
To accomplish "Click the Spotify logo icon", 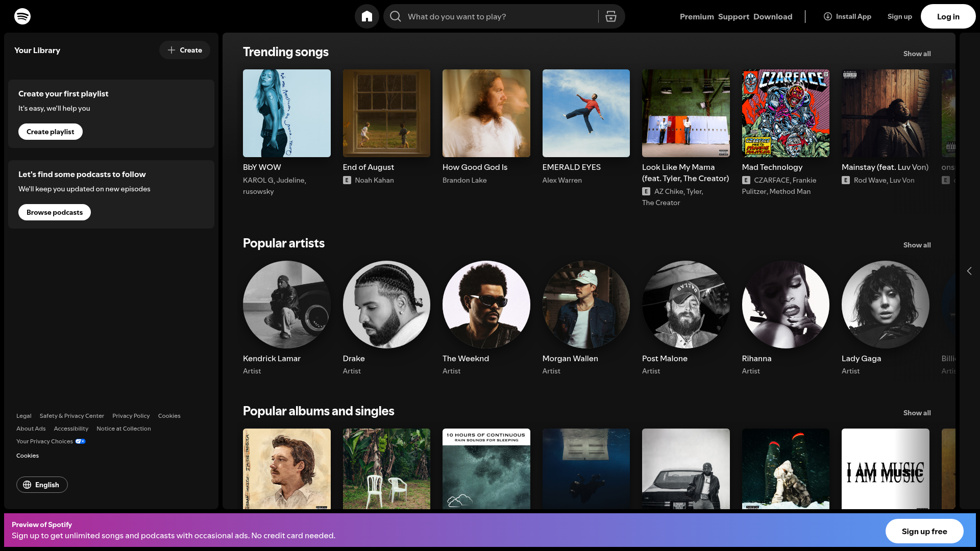I will [22, 16].
